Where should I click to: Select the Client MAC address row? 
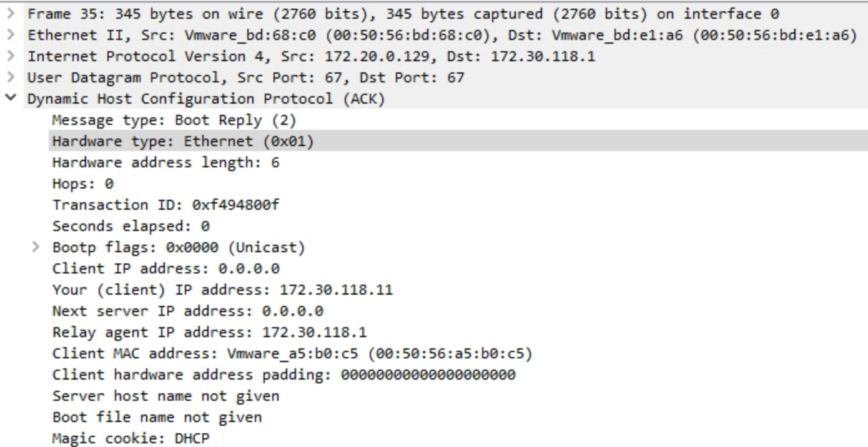pos(292,353)
